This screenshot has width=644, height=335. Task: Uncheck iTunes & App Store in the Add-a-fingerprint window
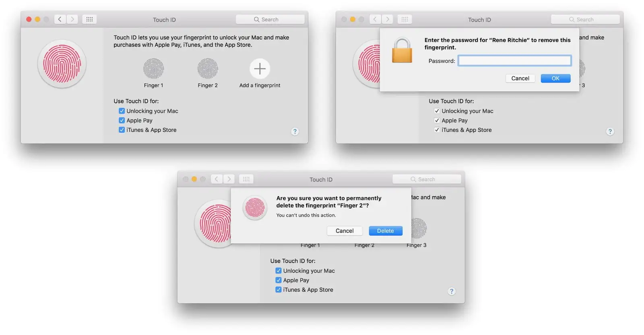122,130
